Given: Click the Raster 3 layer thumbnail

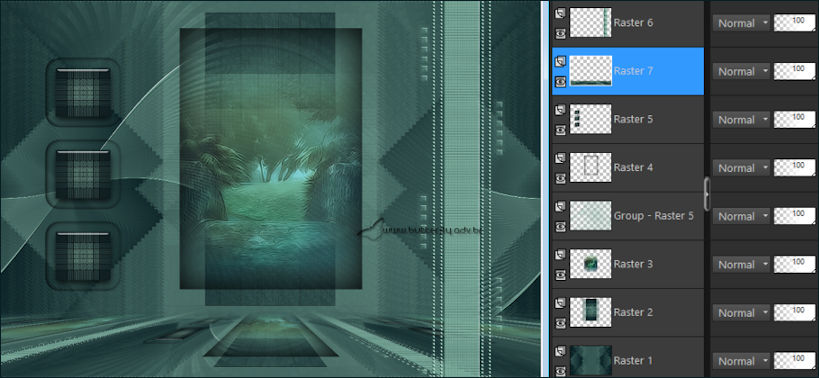Looking at the screenshot, I should pos(591,264).
